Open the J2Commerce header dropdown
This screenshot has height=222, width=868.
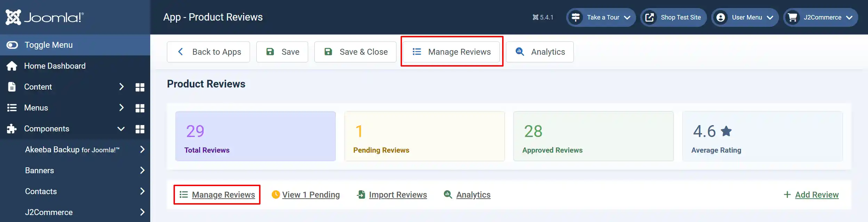[821, 17]
